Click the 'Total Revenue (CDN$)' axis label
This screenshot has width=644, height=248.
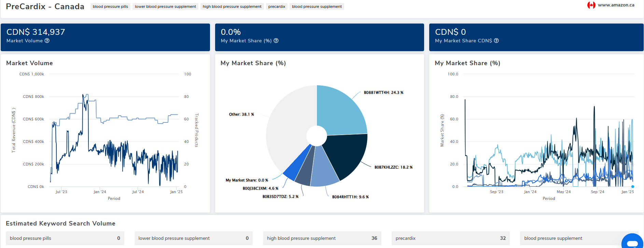tap(14, 130)
